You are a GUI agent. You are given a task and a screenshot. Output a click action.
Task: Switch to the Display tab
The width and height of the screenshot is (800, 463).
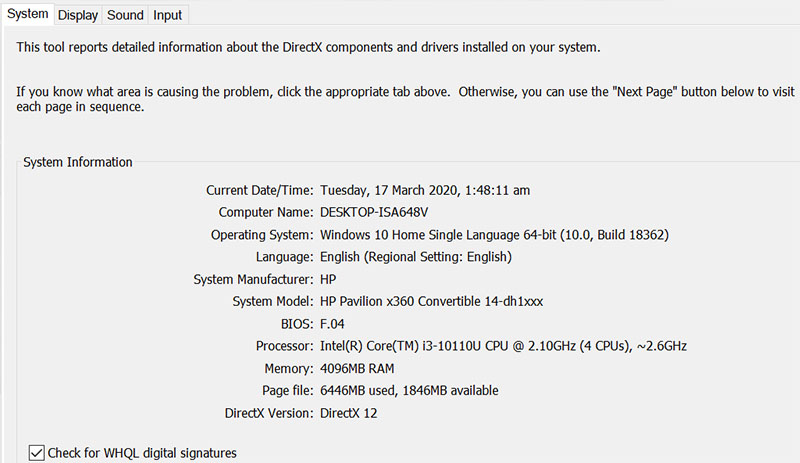[77, 15]
